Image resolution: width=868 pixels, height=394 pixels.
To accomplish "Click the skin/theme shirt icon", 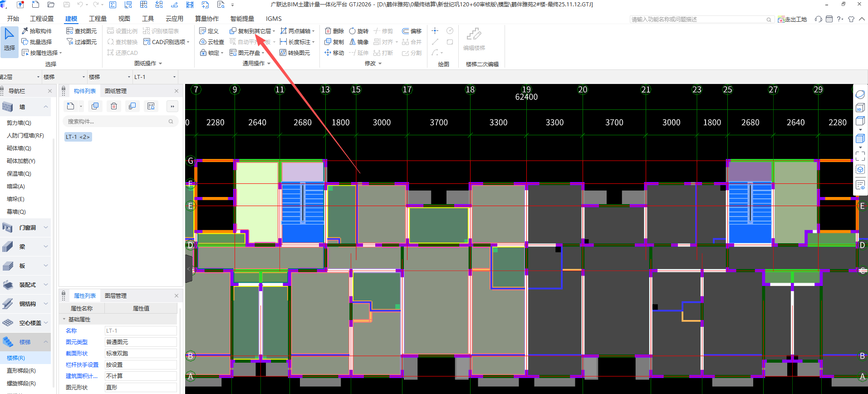I will pos(851,19).
